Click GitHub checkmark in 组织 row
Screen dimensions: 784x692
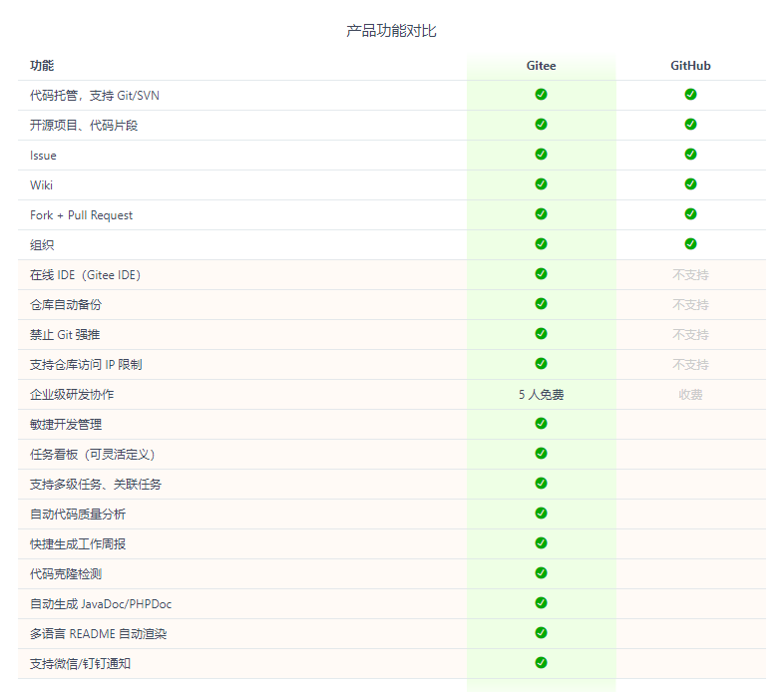click(x=690, y=243)
